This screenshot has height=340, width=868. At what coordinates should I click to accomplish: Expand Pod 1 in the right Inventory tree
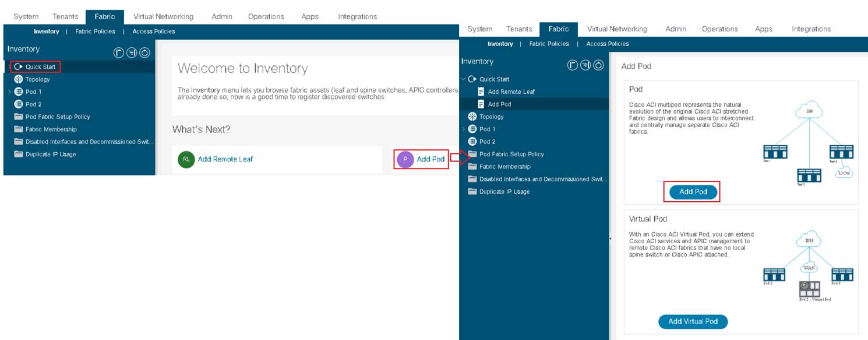click(464, 129)
